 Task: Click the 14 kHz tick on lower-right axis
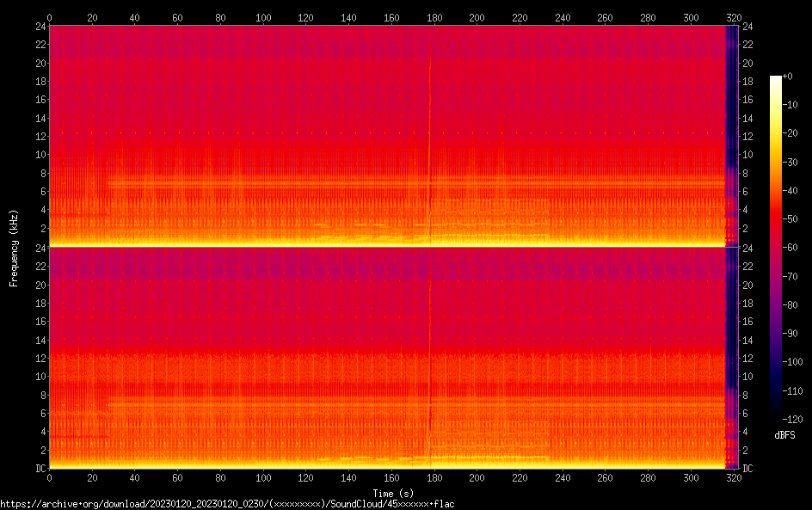point(748,340)
